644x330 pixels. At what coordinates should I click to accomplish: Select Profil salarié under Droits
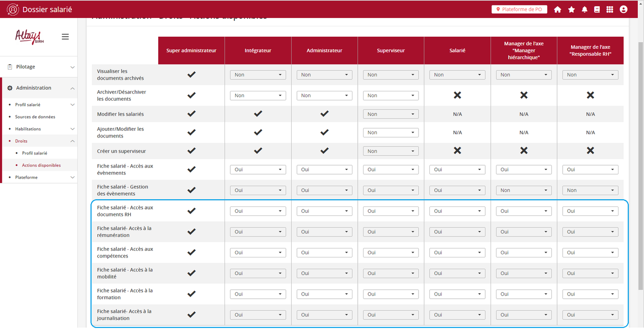point(34,153)
